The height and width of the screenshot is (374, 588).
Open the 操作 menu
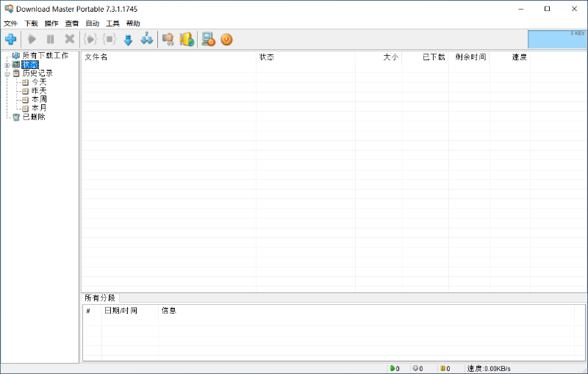[51, 24]
